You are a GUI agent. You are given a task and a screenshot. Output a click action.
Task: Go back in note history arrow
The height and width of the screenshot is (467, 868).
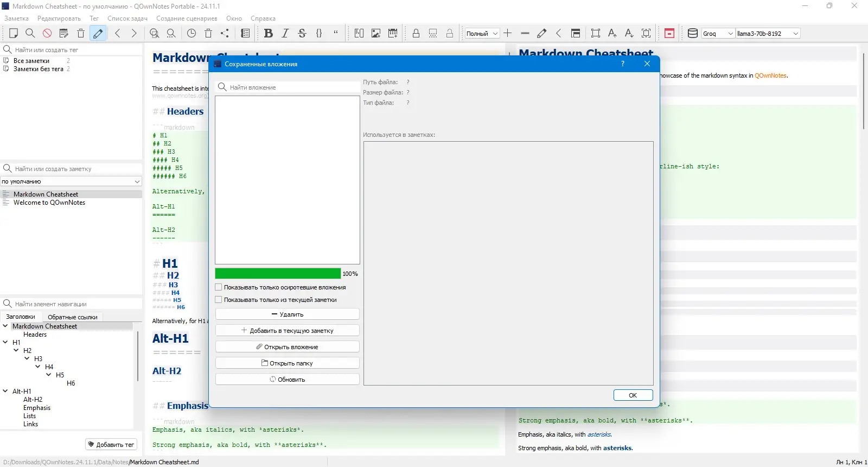[118, 33]
